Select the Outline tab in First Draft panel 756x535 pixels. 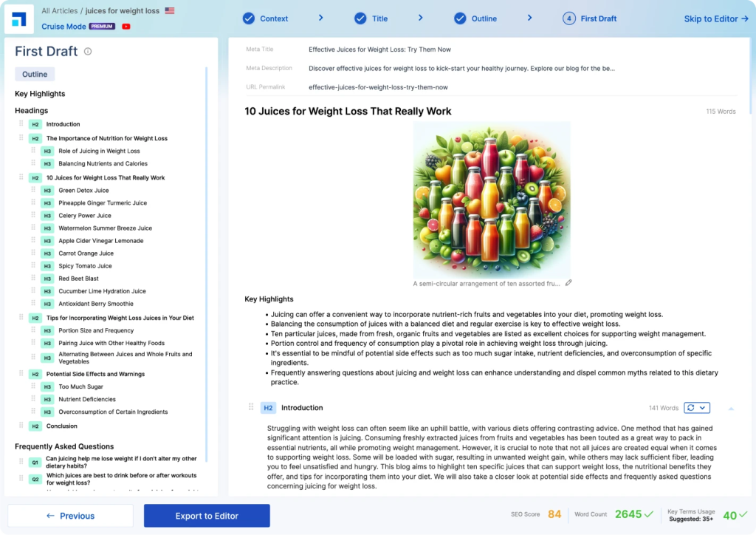tap(35, 74)
